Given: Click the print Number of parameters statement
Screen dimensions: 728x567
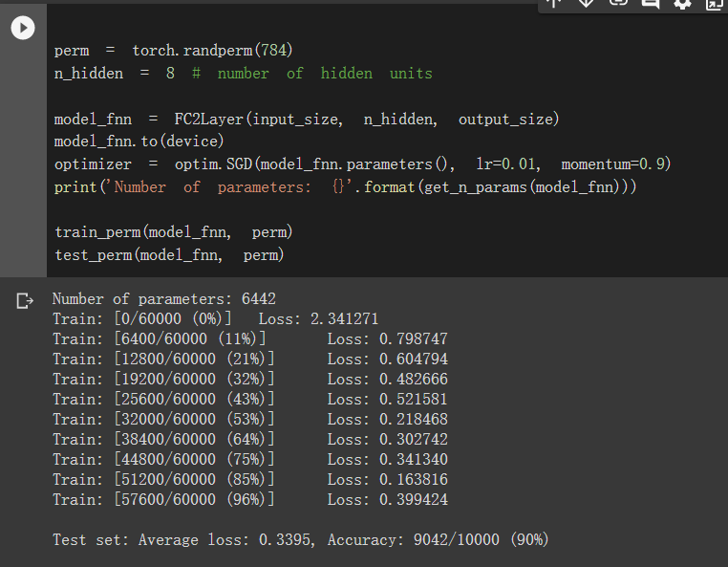Looking at the screenshot, I should [x=345, y=186].
